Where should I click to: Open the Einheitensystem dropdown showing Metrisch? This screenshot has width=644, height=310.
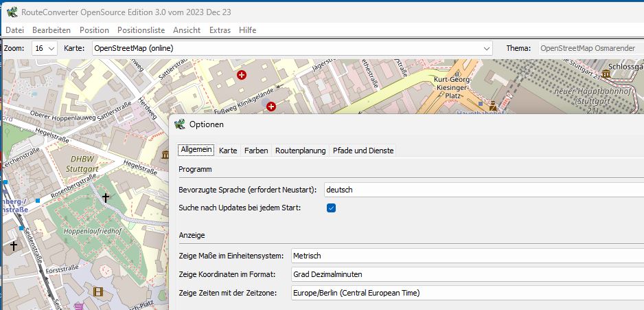tap(467, 256)
